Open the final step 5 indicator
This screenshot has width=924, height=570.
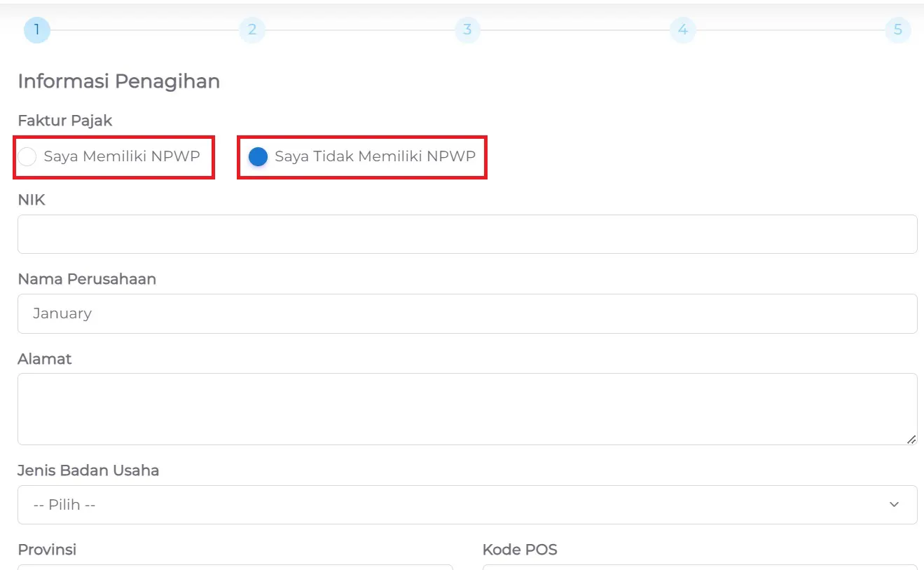pos(898,29)
